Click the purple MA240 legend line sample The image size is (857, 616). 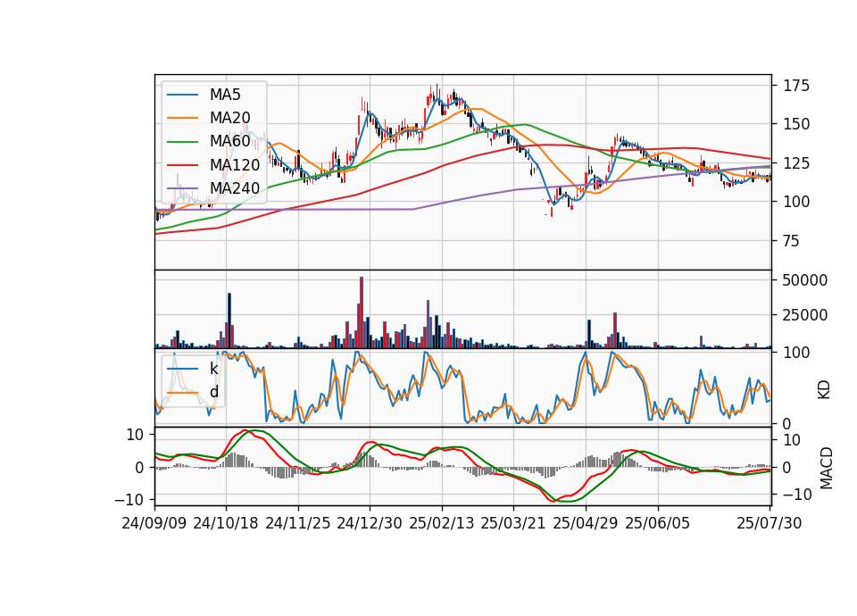coord(182,188)
